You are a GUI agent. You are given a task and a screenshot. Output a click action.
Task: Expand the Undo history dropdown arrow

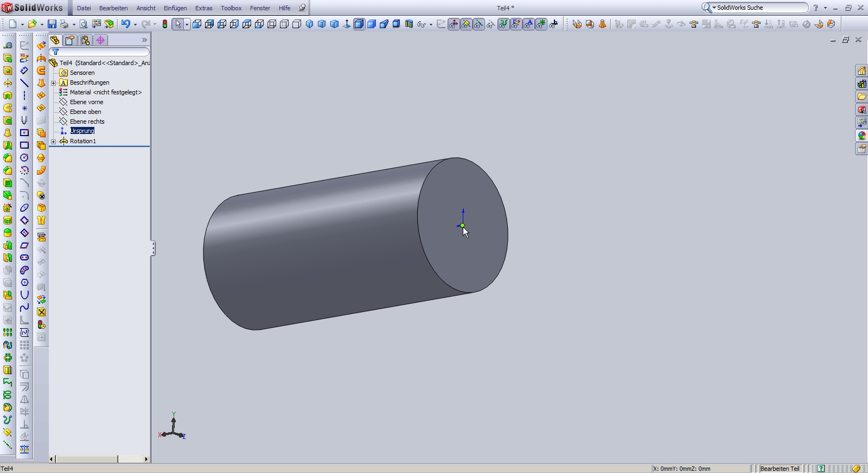click(x=135, y=24)
